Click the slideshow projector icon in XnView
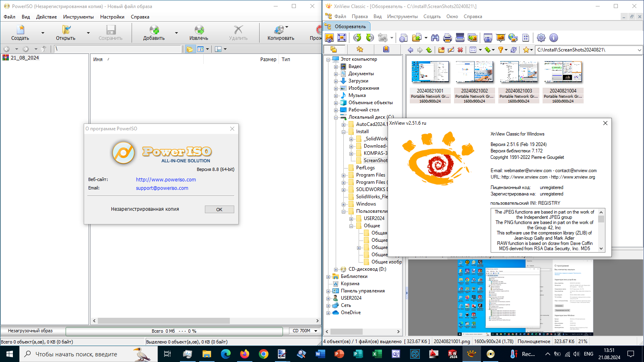This screenshot has height=362, width=644. [x=501, y=38]
